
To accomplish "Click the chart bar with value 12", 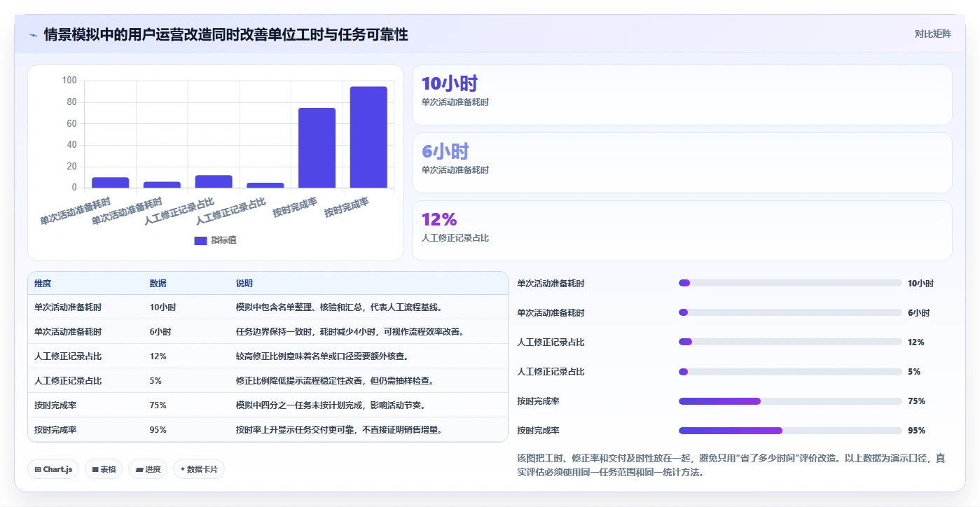I will (x=214, y=181).
